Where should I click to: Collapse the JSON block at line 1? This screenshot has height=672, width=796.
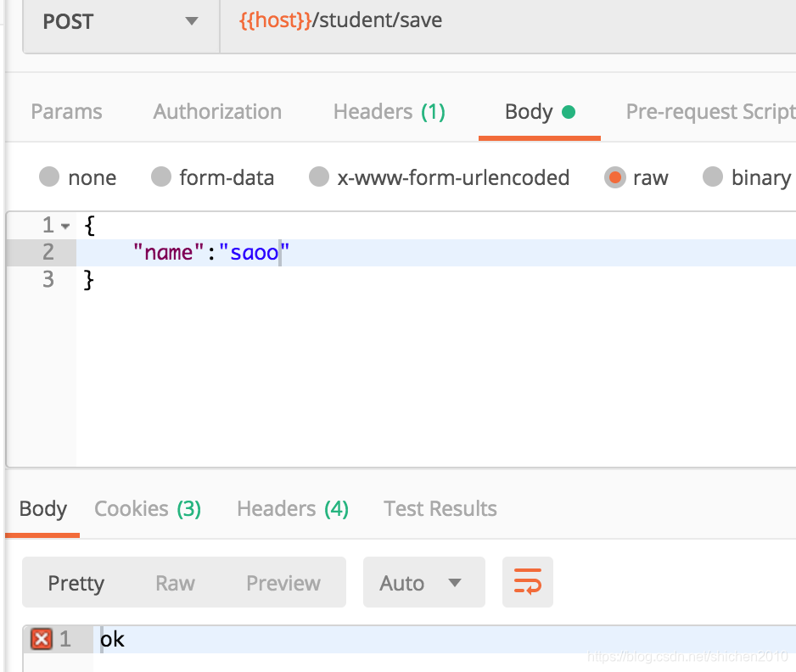point(65,227)
